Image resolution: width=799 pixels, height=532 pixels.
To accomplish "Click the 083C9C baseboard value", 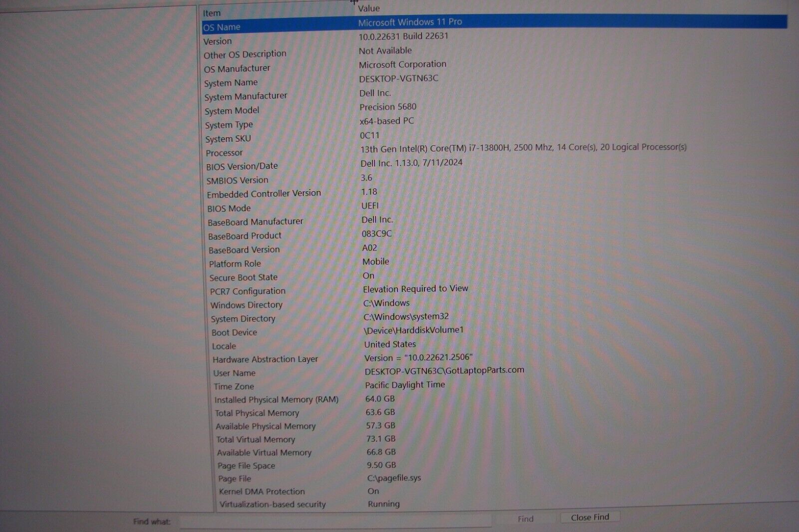I will coord(377,234).
